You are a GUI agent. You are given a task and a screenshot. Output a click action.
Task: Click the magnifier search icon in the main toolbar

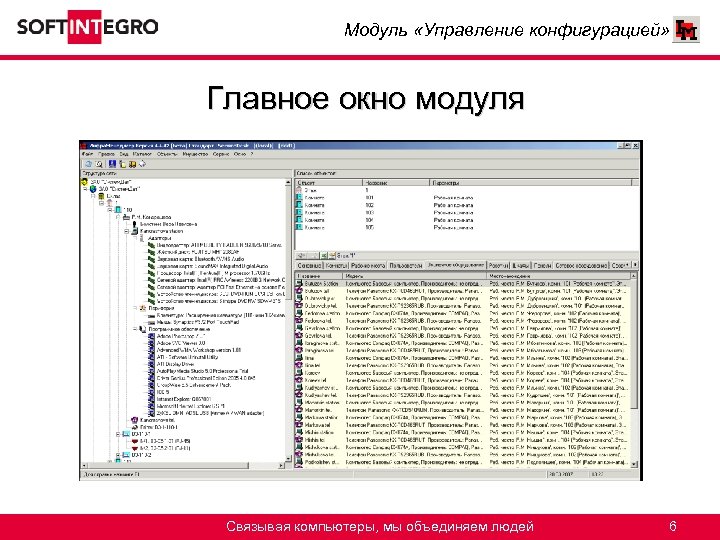click(99, 164)
